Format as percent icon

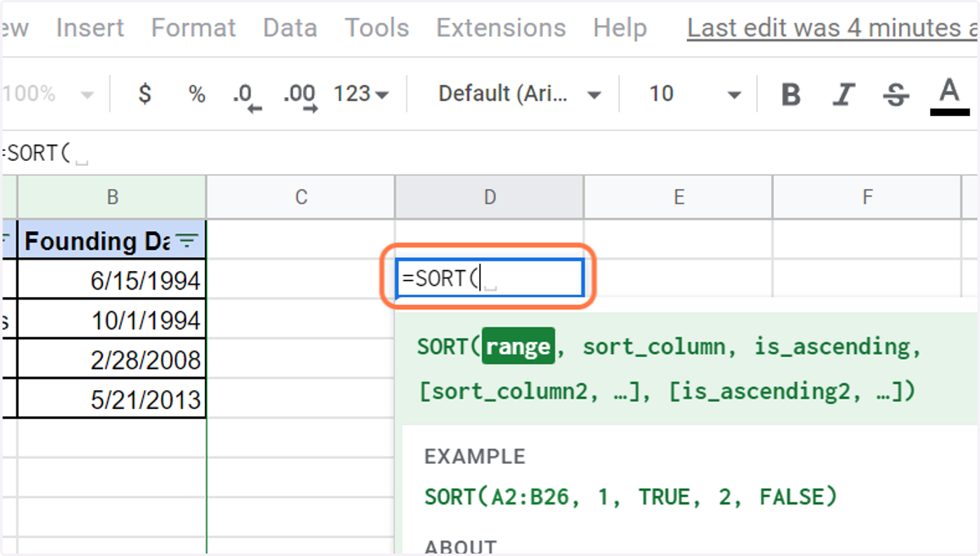[197, 94]
